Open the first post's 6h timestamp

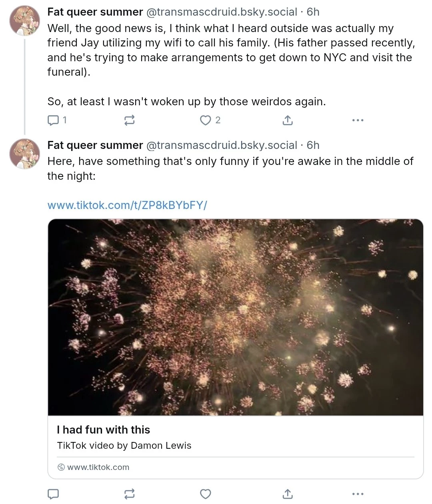tap(313, 12)
